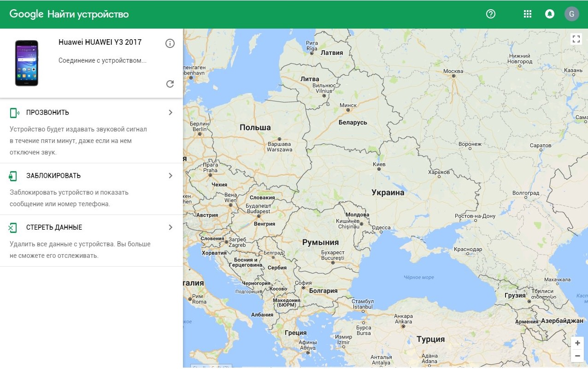Click the notifications bell icon
This screenshot has height=369, width=588.
point(549,14)
